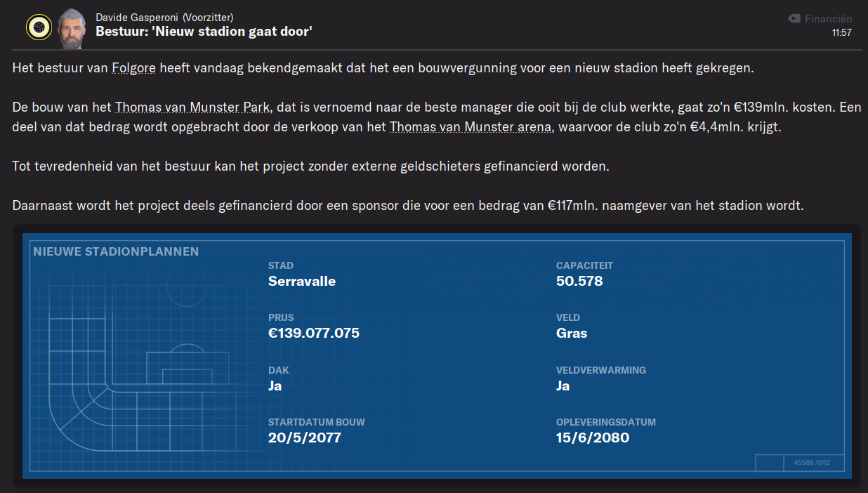Viewport: 868px width, 493px height.
Task: Open the Financiën category label
Action: coord(828,19)
